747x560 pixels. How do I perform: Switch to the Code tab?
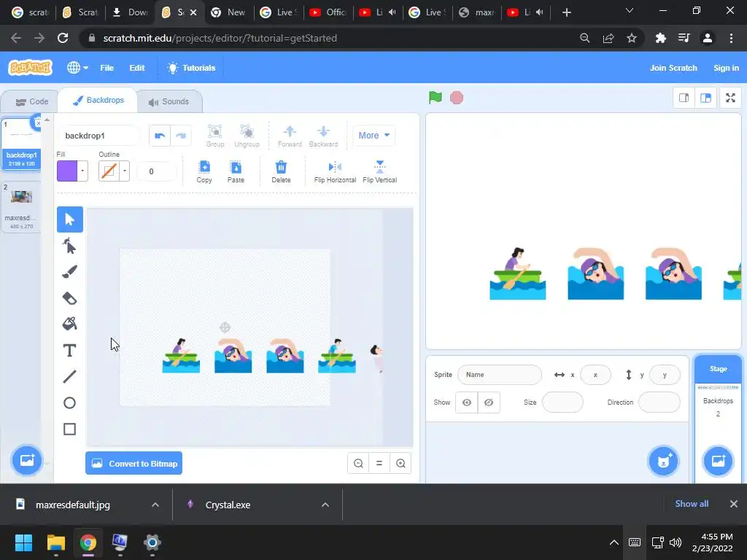pyautogui.click(x=31, y=101)
